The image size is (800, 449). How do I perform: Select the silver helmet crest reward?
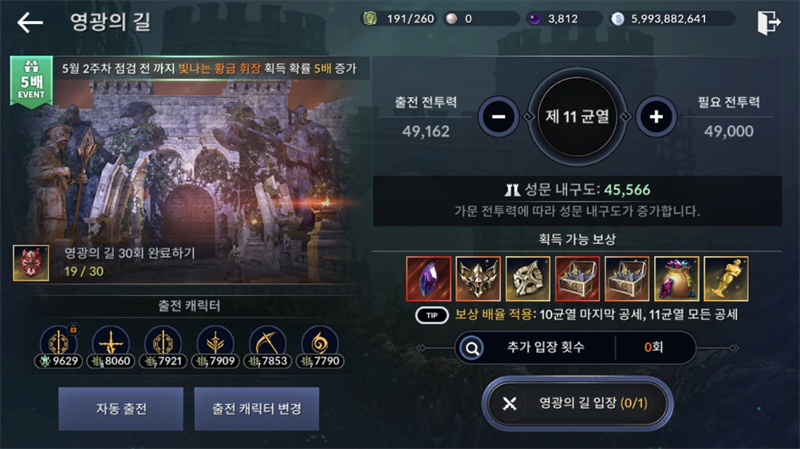pos(478,279)
